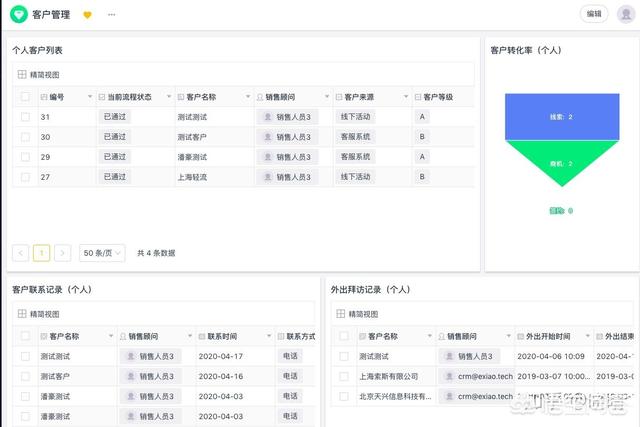640x427 pixels.
Task: Click the 联系方式 column type icon
Action: pyautogui.click(x=281, y=336)
